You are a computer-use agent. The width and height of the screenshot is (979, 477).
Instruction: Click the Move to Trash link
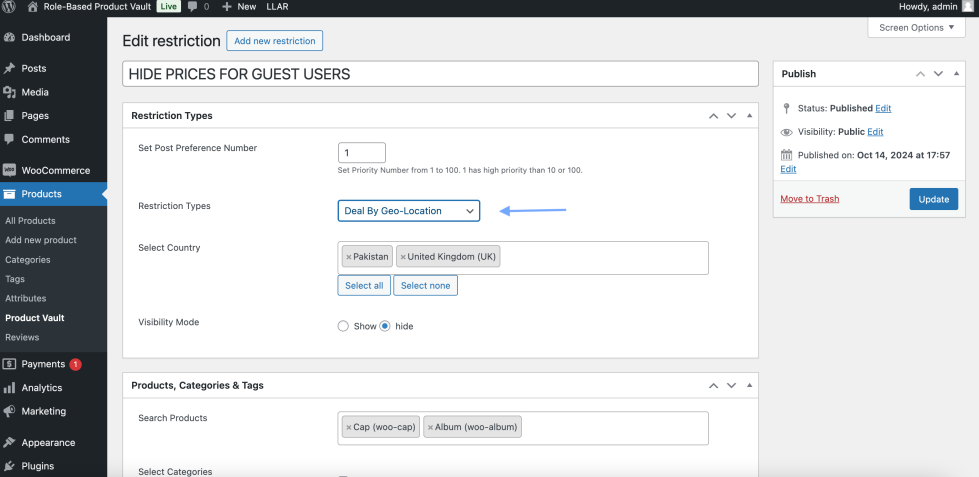pos(809,199)
